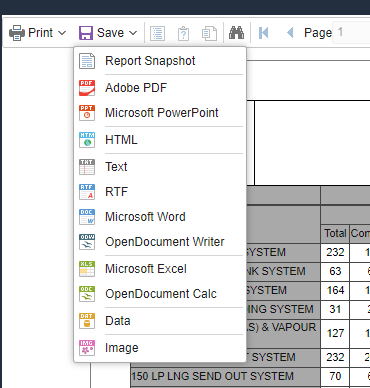Go to previous page arrow
The image size is (370, 388).
point(290,33)
